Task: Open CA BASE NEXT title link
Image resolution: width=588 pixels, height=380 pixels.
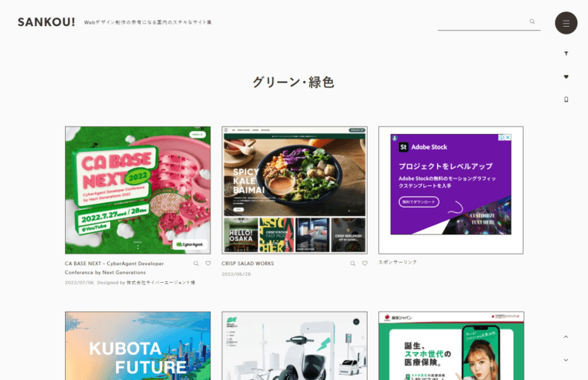Action: [x=114, y=268]
